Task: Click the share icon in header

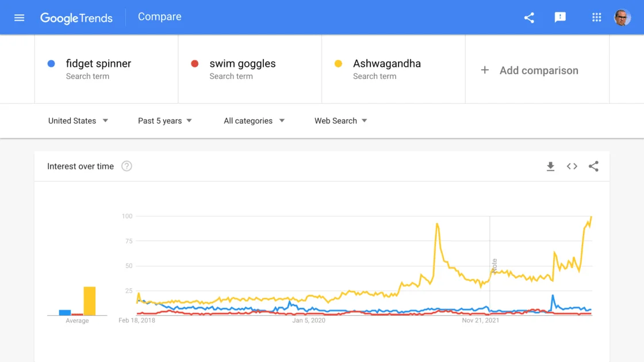Action: pos(529,17)
